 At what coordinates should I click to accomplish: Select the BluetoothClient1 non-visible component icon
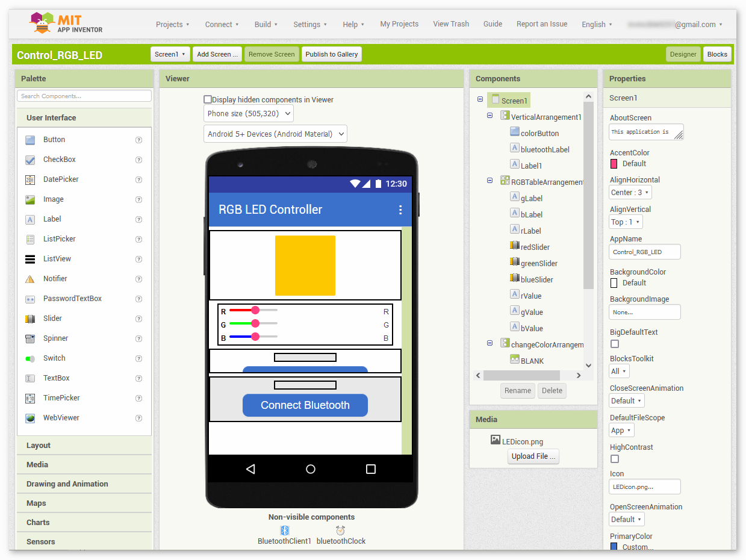point(285,530)
